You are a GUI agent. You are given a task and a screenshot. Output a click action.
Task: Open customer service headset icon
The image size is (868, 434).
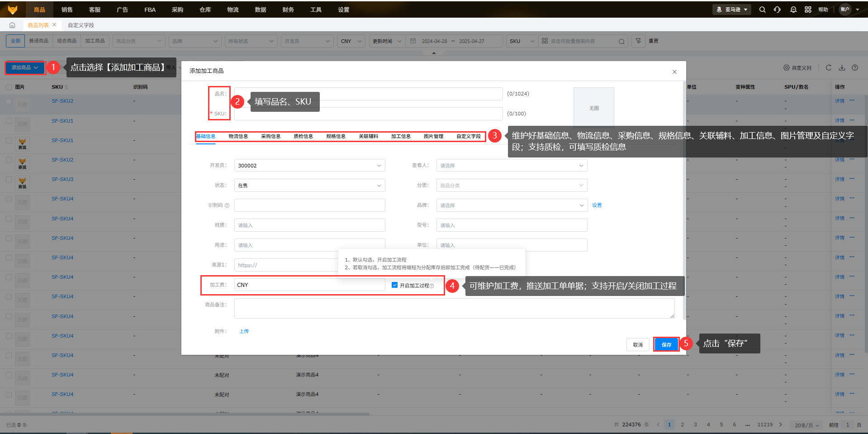(777, 10)
